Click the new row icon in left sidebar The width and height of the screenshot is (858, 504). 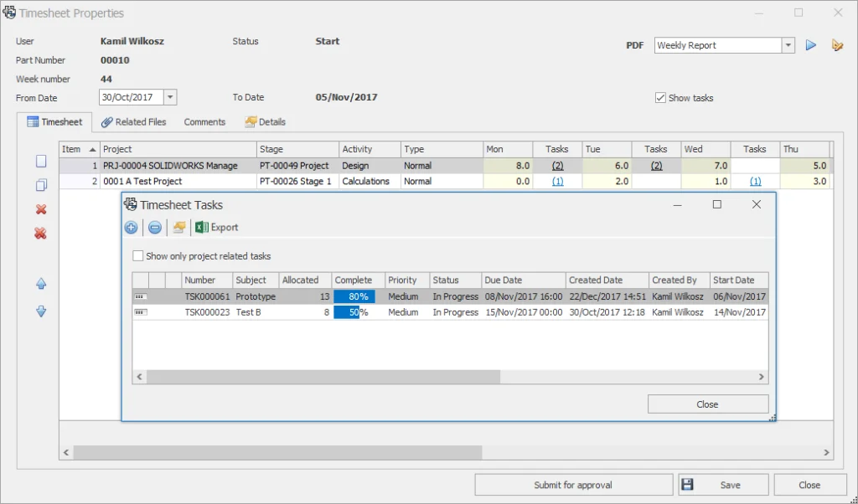tap(40, 162)
